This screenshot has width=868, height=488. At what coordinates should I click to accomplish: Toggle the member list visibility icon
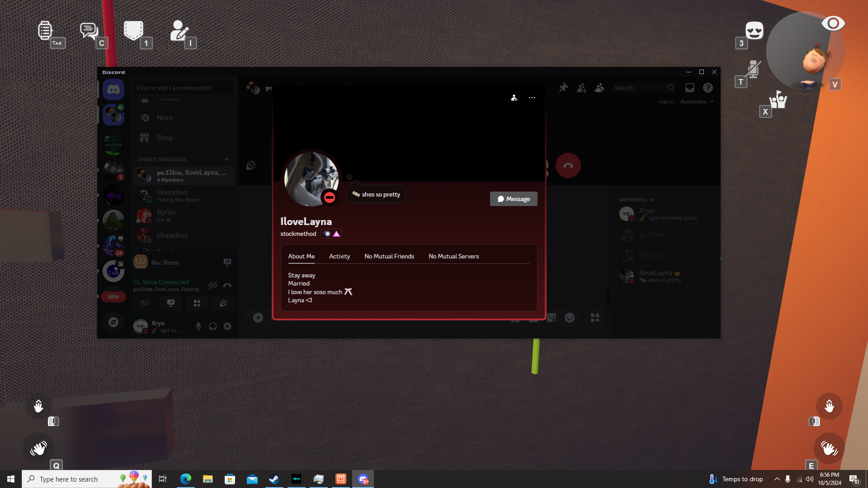[x=599, y=88]
